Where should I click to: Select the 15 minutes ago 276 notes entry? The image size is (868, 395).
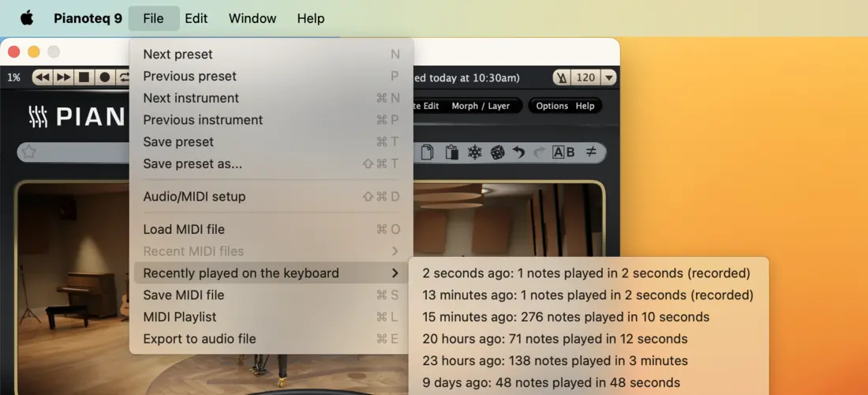[x=566, y=317]
